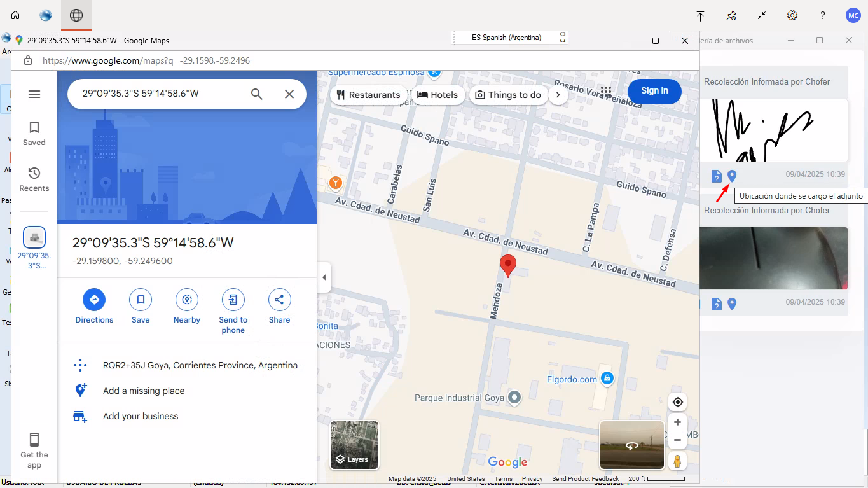Select the active web globe tab
Viewport: 868px width, 488px height.
tap(76, 15)
